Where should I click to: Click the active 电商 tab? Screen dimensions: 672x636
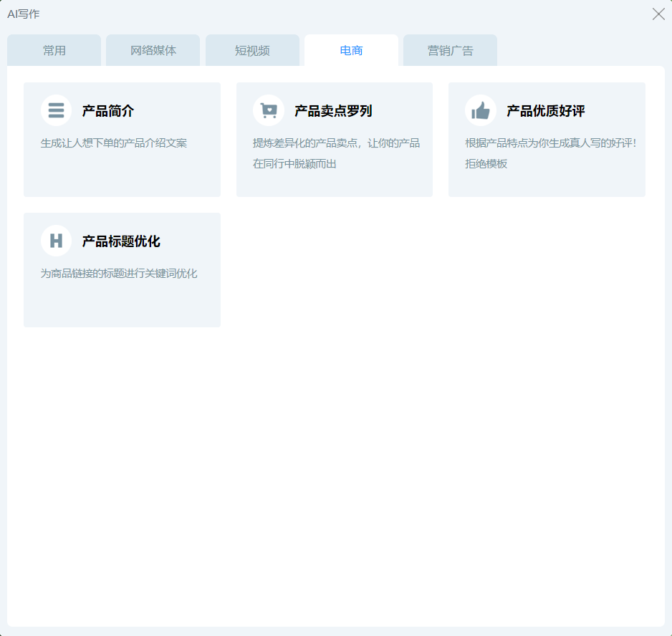pos(352,50)
